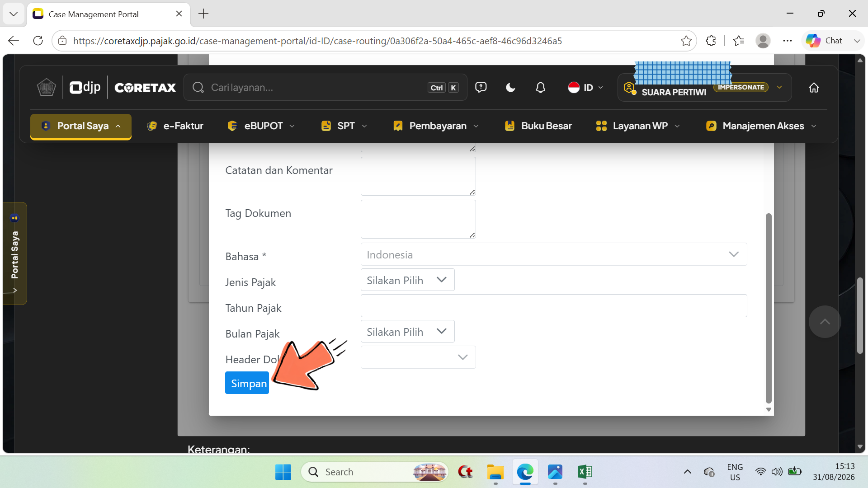Viewport: 868px width, 488px height.
Task: Open the Header Dokumen dropdown
Action: 418,357
